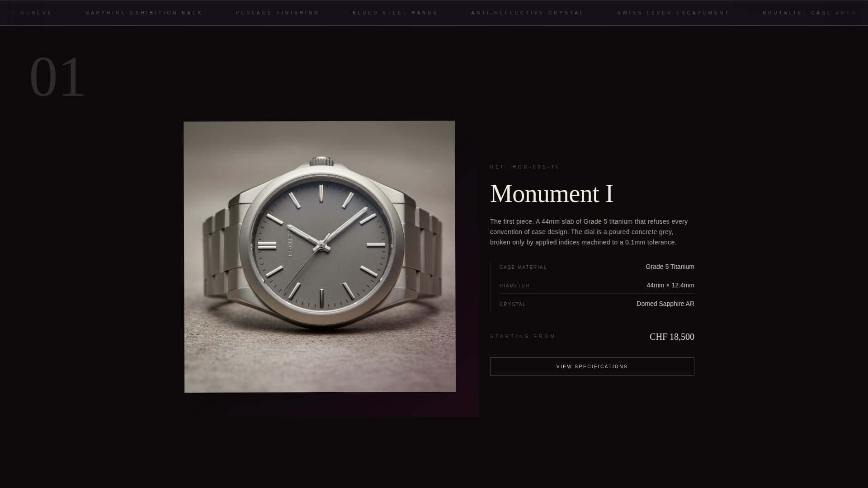Click the View Specifications button
This screenshot has width=868, height=488.
(x=592, y=366)
